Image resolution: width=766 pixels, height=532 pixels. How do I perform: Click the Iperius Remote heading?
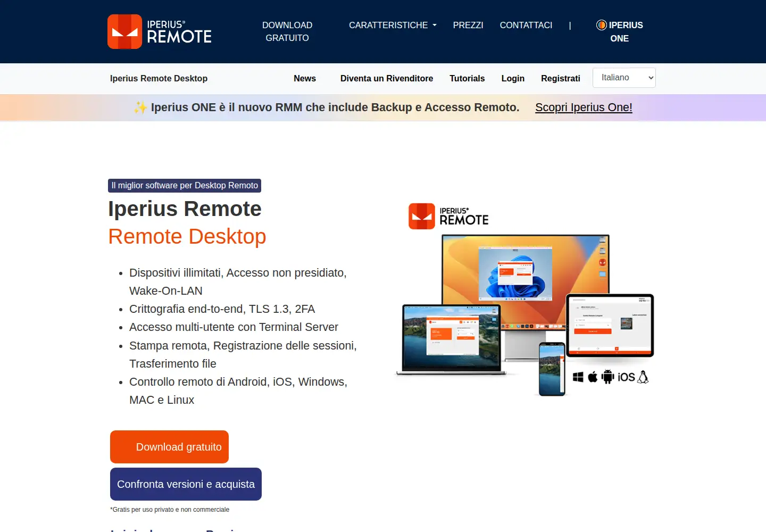185,209
